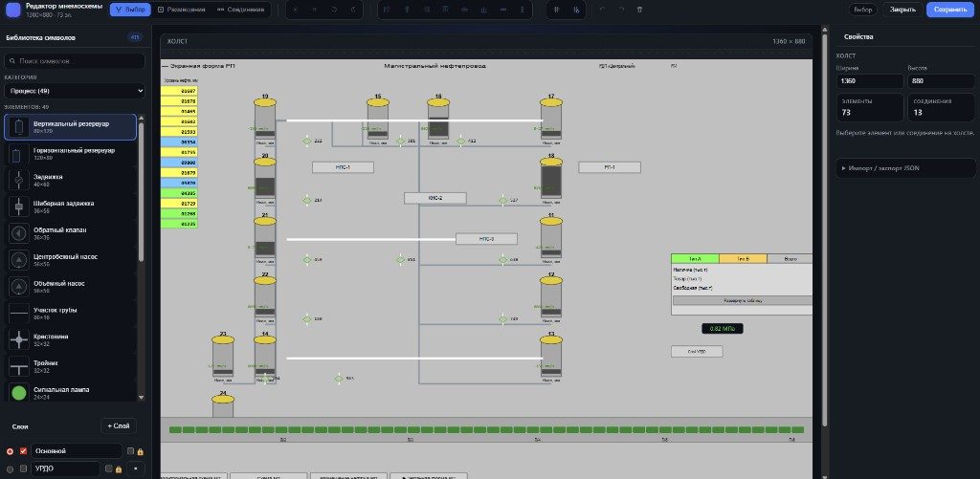Toggle visibility checkbox of Основной layer
The image size is (980, 479).
(24, 451)
